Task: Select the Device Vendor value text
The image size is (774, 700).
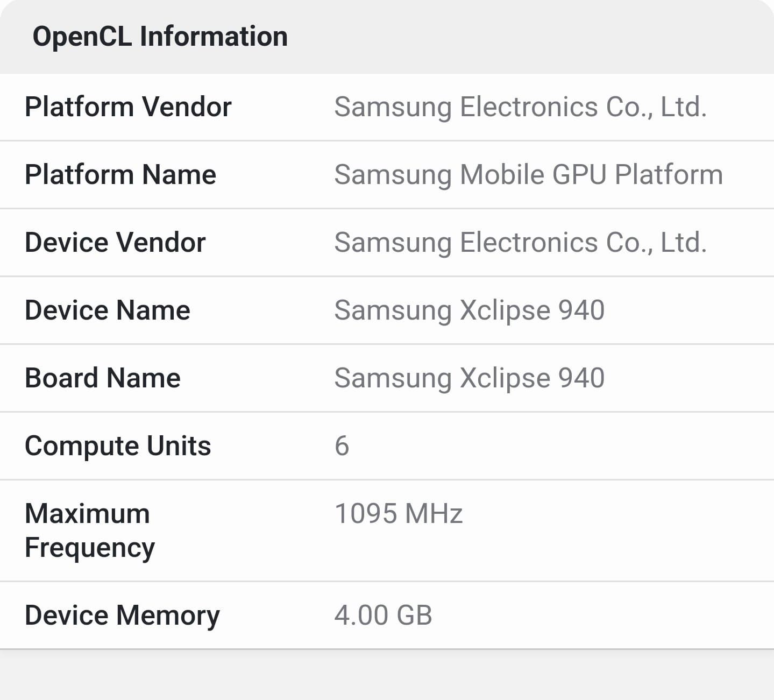Action: 520,242
